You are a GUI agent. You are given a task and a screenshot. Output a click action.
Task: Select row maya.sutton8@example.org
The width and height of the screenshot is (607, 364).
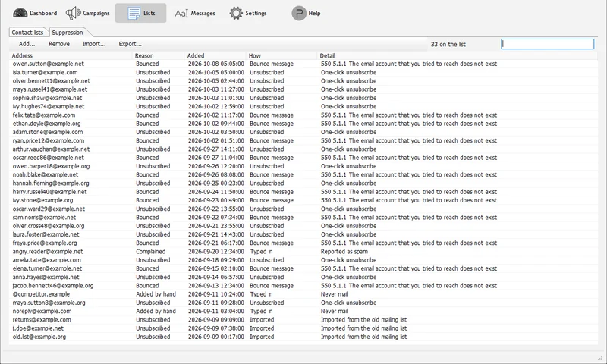click(303, 303)
